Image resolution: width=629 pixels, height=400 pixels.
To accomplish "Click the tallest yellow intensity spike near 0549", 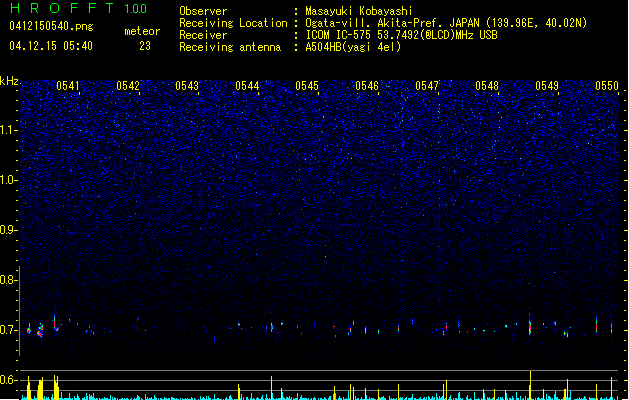I will [x=530, y=385].
